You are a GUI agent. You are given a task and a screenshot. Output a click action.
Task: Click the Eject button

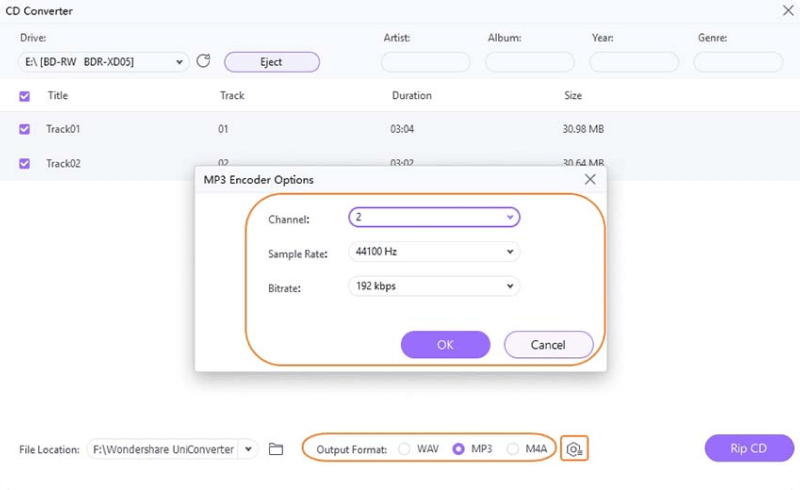tap(271, 62)
